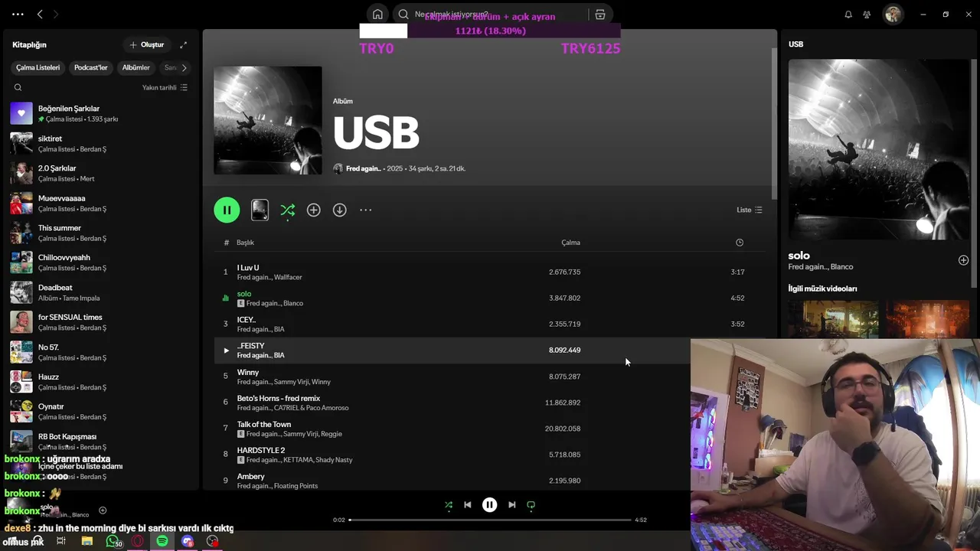
Task: Open notifications bell
Action: click(848, 14)
